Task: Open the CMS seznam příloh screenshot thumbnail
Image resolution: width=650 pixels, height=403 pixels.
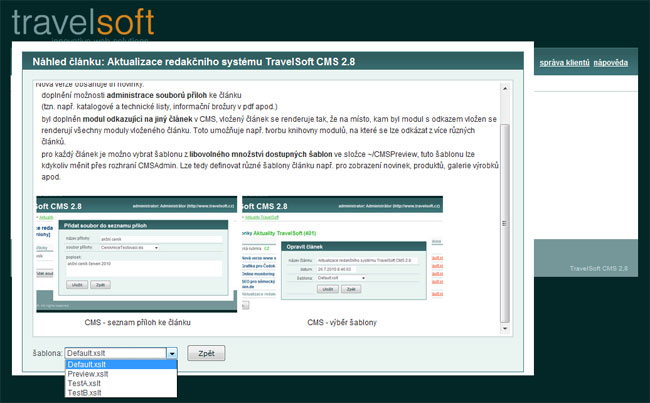Action: 137,254
